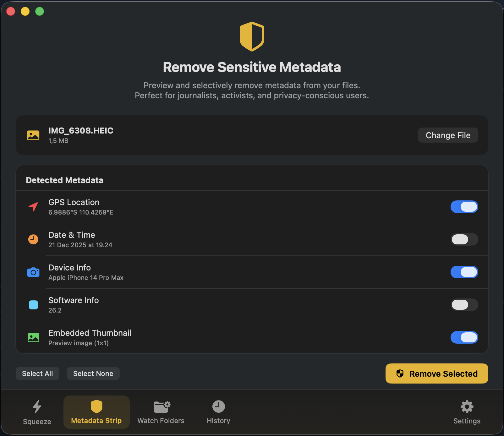The height and width of the screenshot is (436, 504).
Task: Click Select All metadata button
Action: [x=37, y=373]
